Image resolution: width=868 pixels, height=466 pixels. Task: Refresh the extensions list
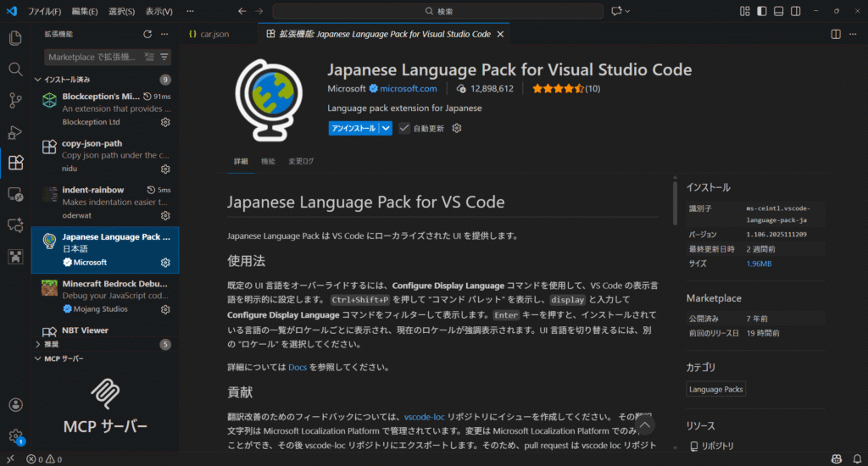(147, 34)
